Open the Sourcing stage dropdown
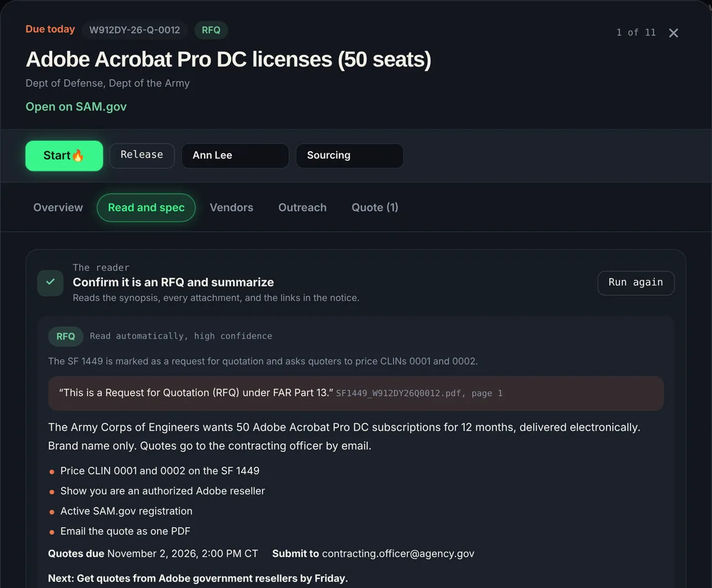The height and width of the screenshot is (588, 712). coord(350,156)
